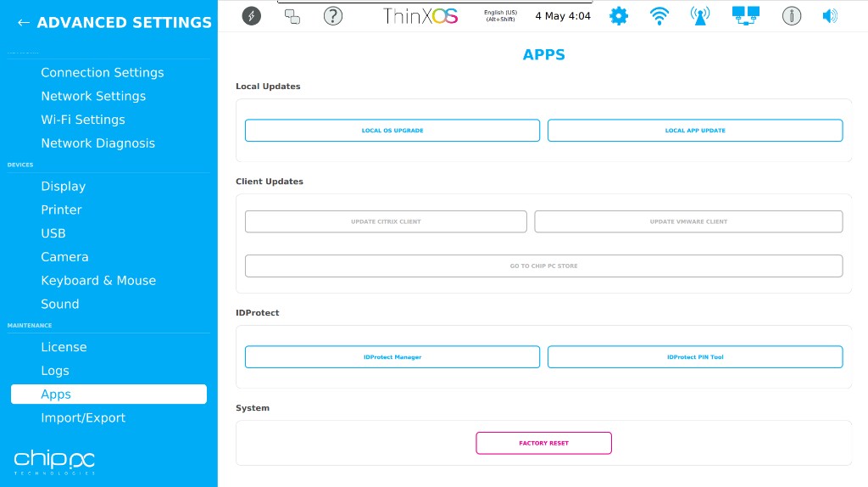Click the ThinXOS logo in the top bar
Image resolution: width=868 pixels, height=487 pixels.
[420, 16]
